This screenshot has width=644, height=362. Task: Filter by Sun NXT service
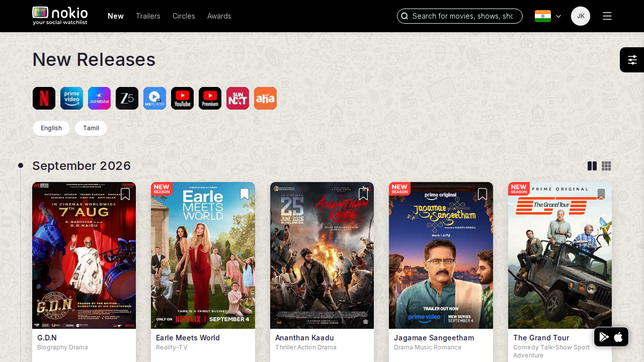pos(237,98)
